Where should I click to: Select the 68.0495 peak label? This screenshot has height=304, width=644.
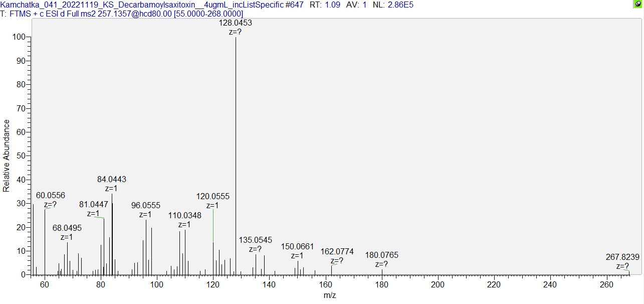(67, 228)
